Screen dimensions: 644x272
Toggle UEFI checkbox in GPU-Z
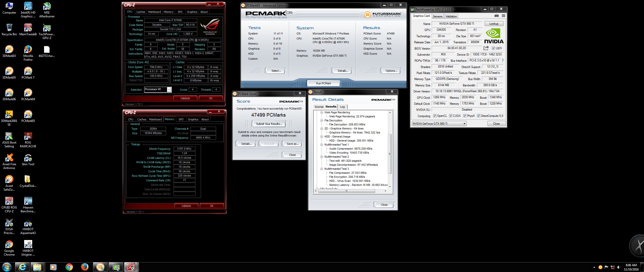493,48
